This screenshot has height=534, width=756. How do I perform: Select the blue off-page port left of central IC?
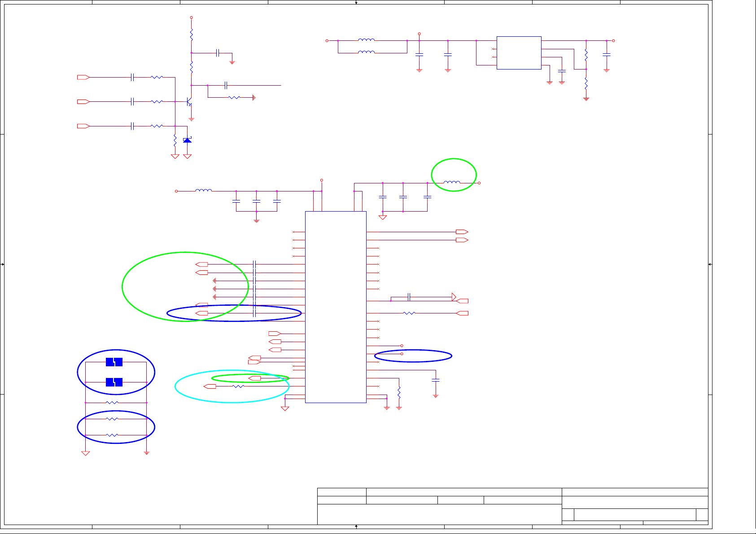pos(275,334)
